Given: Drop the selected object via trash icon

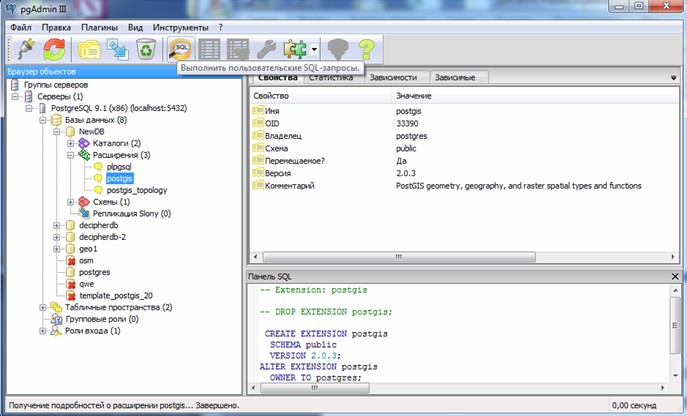Looking at the screenshot, I should click(146, 49).
